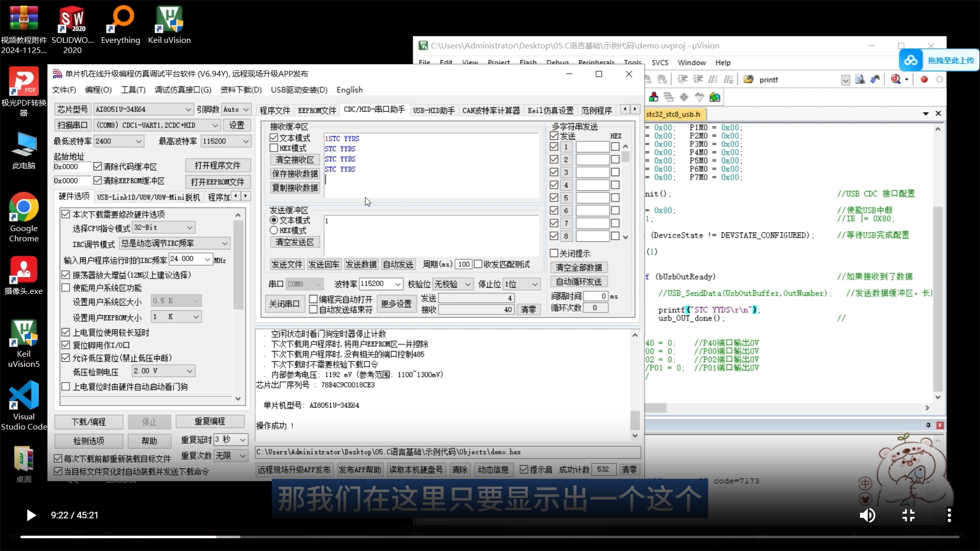Open the 文件(F) menu
This screenshot has height=551, width=980.
click(x=64, y=90)
